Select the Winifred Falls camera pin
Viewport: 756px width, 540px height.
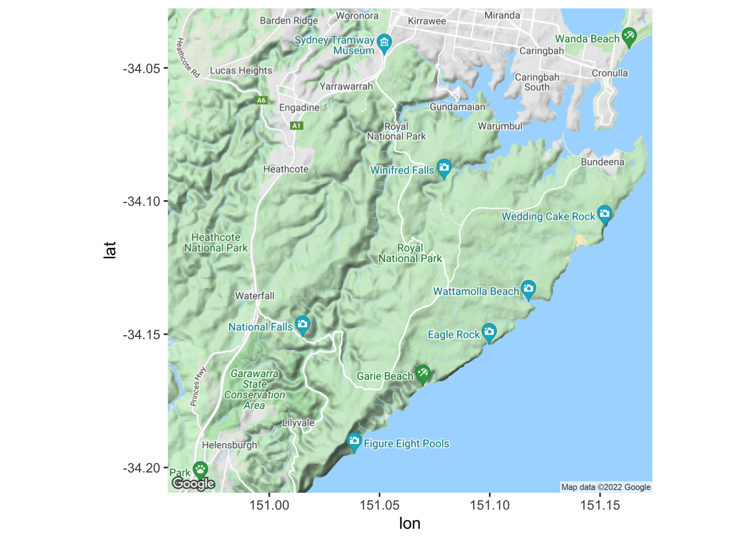tap(444, 168)
